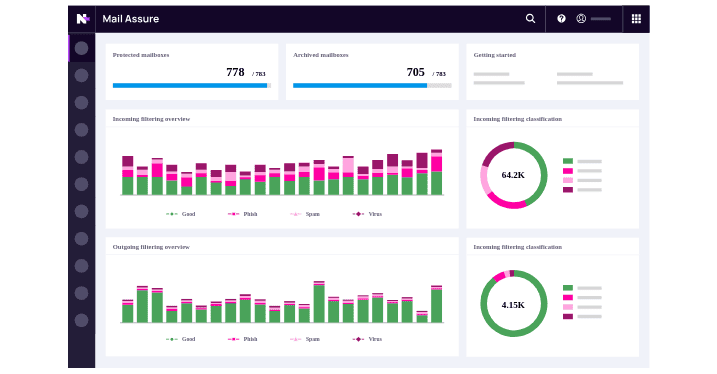Toggle Good series in incoming overview legend
Screen dimensions: 717x374
click(x=181, y=214)
